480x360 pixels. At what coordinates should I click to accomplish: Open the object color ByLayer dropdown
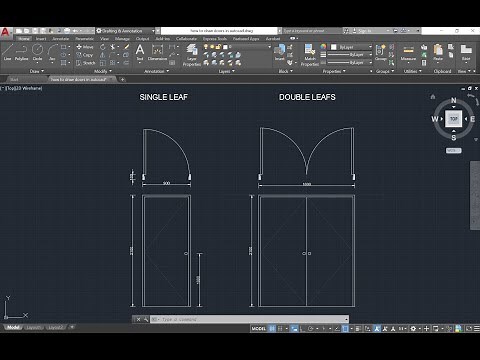pos(351,47)
